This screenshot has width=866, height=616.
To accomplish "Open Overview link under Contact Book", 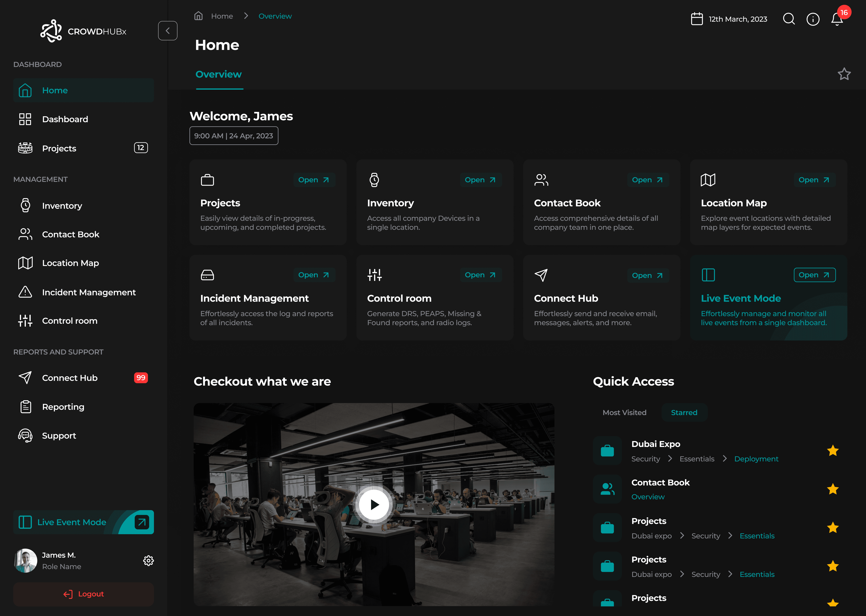I will (648, 497).
